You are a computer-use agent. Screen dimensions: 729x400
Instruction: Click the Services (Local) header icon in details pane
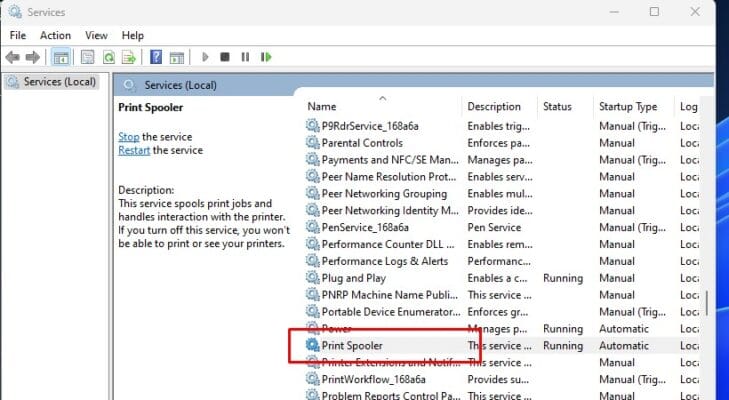point(130,85)
